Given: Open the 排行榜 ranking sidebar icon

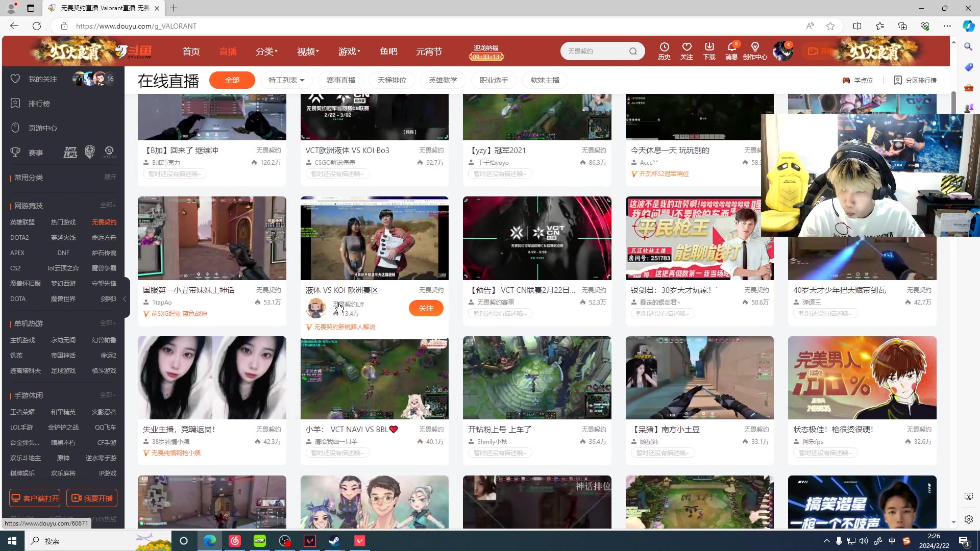Looking at the screenshot, I should click(x=15, y=103).
